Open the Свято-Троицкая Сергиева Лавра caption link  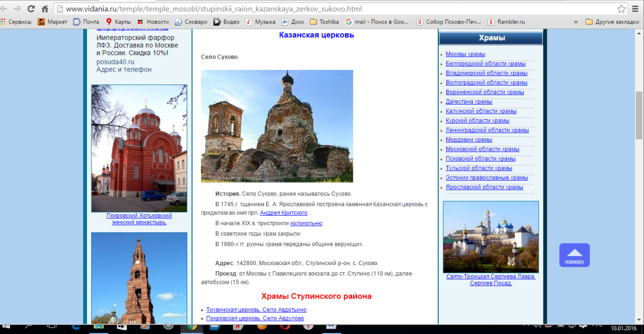491,280
